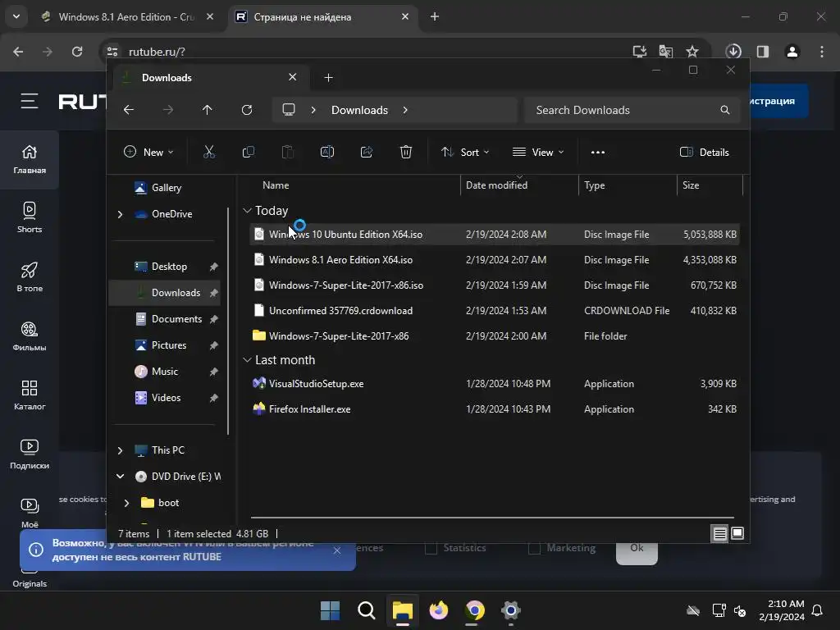Click the PC icon in address bar

[x=289, y=110]
